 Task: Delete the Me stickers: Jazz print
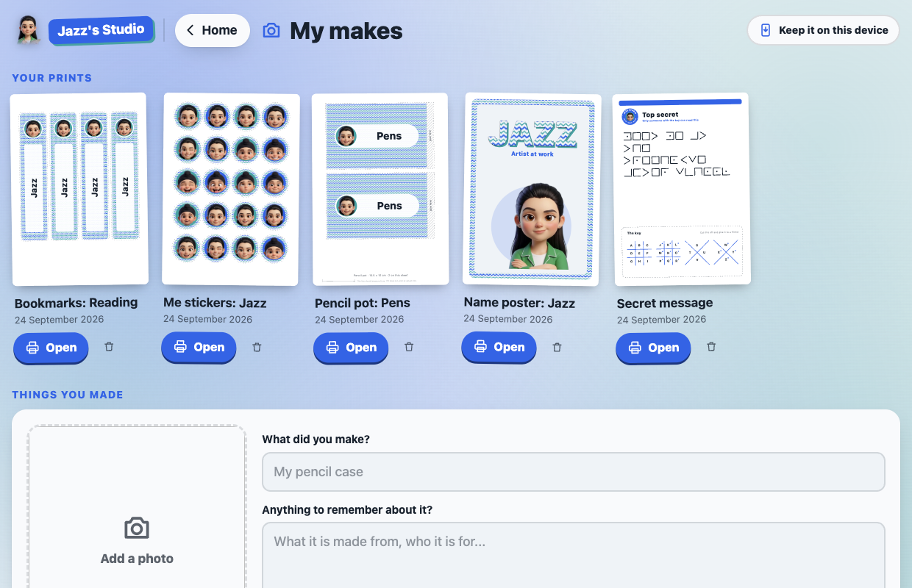pos(257,347)
